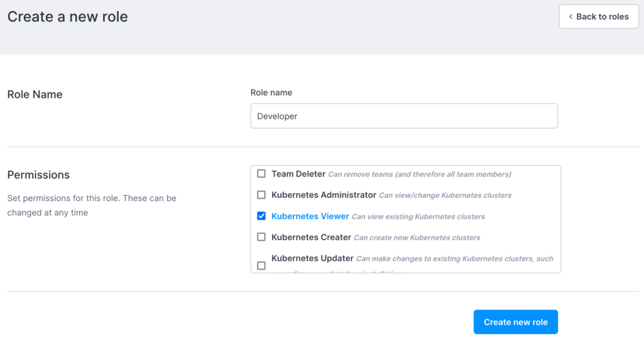Click the chevron icon in Back to roles
Viewport: 644px width, 341px height.
click(570, 16)
